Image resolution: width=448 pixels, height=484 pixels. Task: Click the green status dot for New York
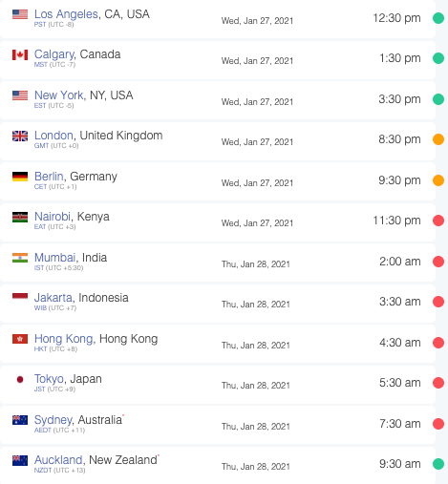[438, 99]
